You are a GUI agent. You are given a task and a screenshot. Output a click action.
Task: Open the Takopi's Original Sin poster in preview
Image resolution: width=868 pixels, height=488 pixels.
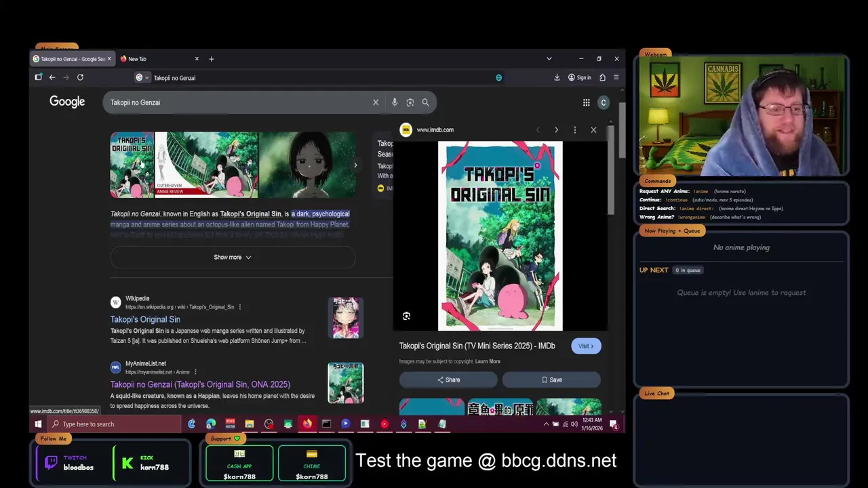[x=500, y=236]
